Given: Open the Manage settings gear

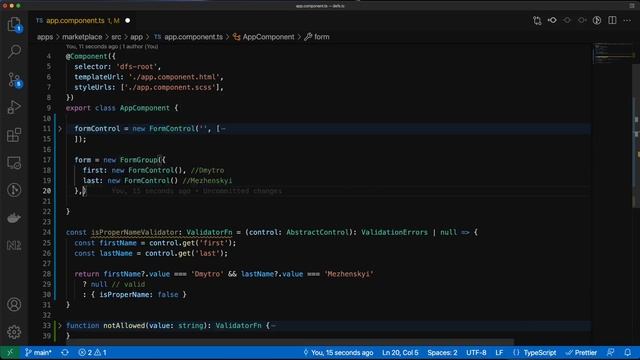Looking at the screenshot, I should point(14,332).
